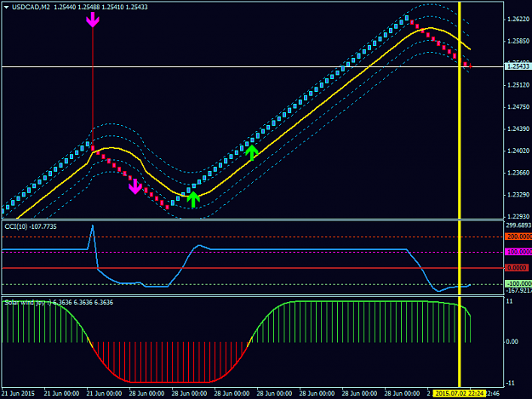532x399 pixels.
Task: Click the -167.921 CCI scale value
Action: point(518,290)
